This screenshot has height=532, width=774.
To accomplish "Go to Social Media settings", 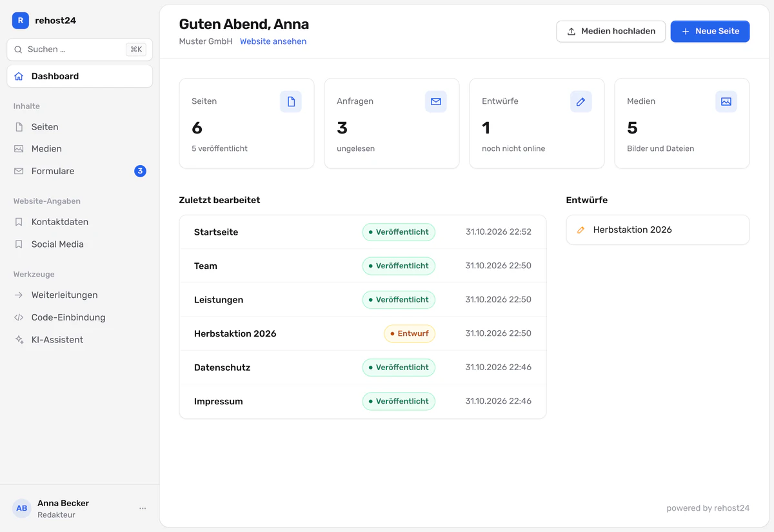I will (80, 244).
